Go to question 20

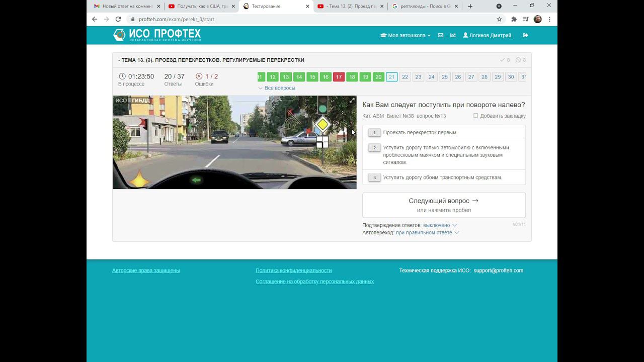pos(378,77)
